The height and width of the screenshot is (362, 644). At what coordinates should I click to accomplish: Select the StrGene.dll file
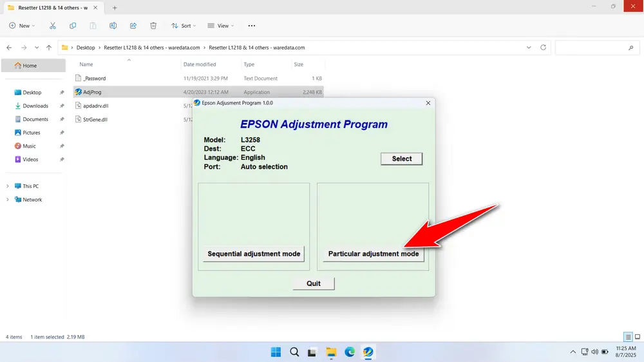95,120
